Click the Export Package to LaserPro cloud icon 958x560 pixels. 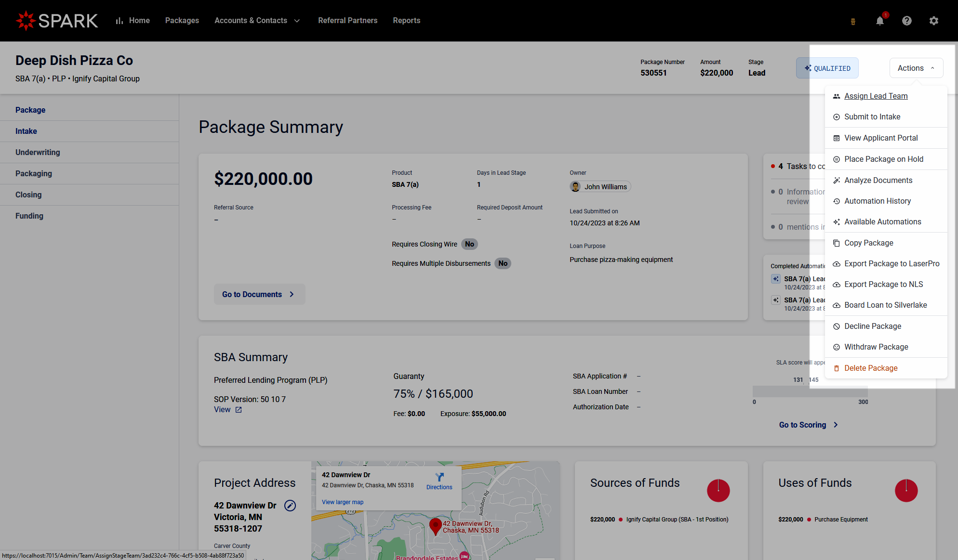pyautogui.click(x=837, y=264)
